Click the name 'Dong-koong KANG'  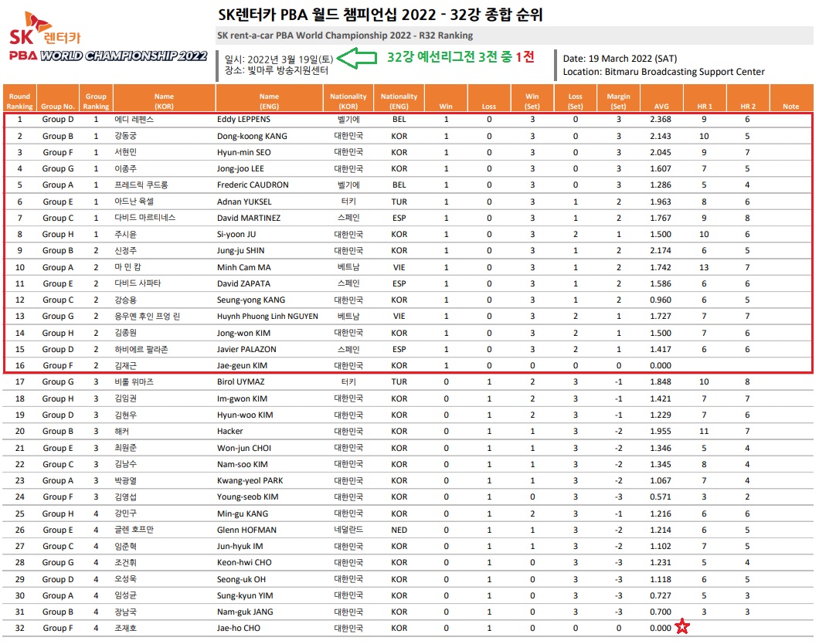[x=252, y=136]
